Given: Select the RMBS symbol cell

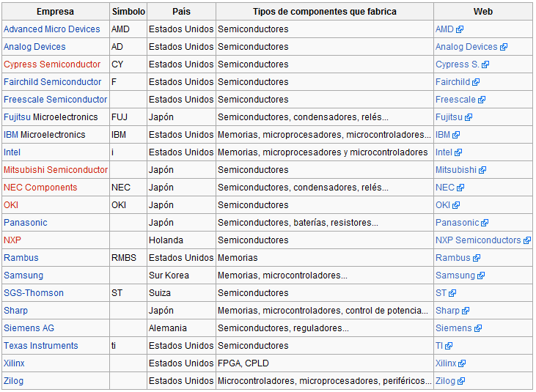Looking at the screenshot, I should 128,258.
